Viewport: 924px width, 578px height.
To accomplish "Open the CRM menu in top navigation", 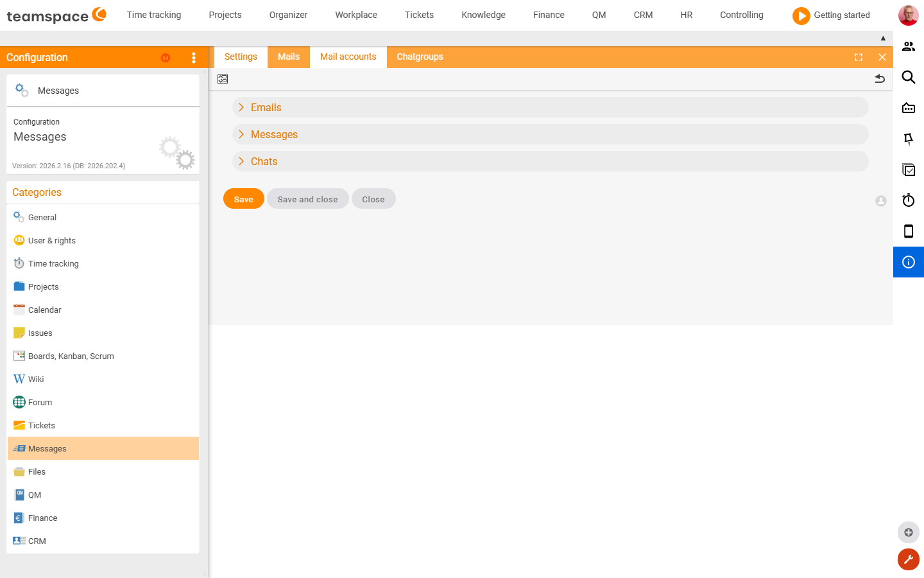I will coord(644,15).
